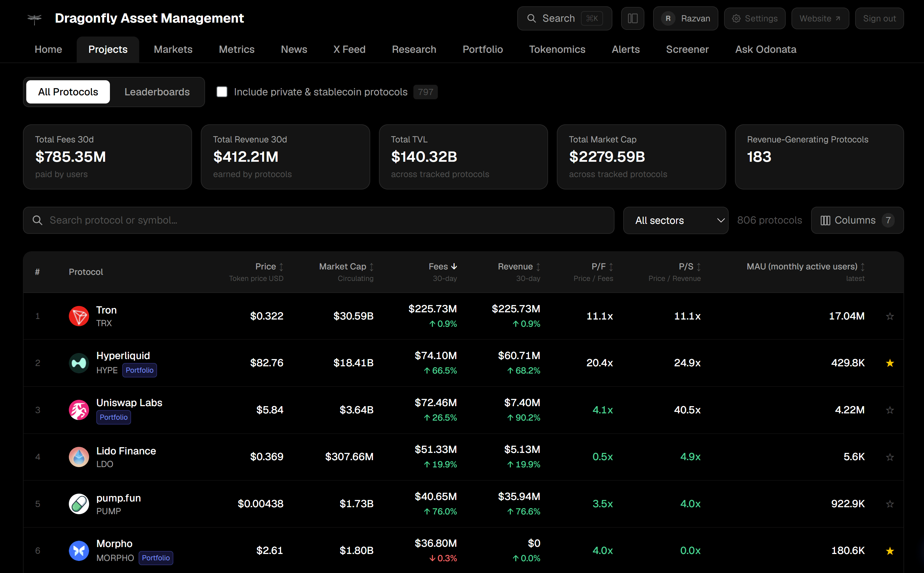Star the Tron row as favorite
The image size is (924, 573).
pos(890,316)
